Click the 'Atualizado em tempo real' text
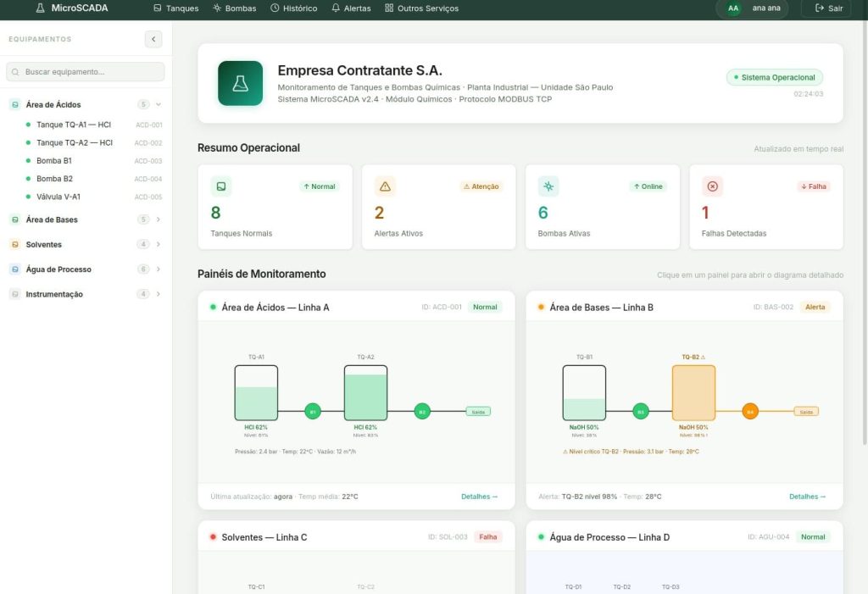Viewport: 868px width, 594px height. (x=798, y=149)
